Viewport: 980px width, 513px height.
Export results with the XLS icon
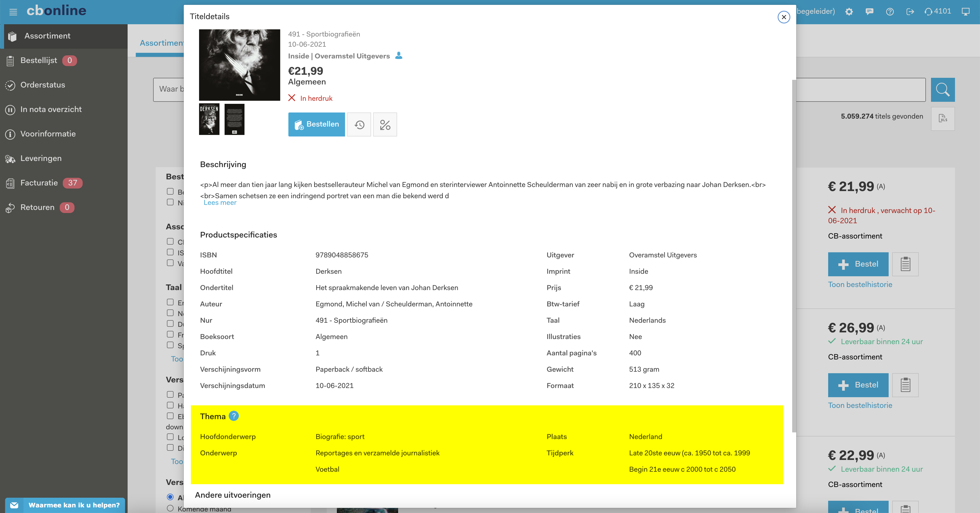coord(943,119)
